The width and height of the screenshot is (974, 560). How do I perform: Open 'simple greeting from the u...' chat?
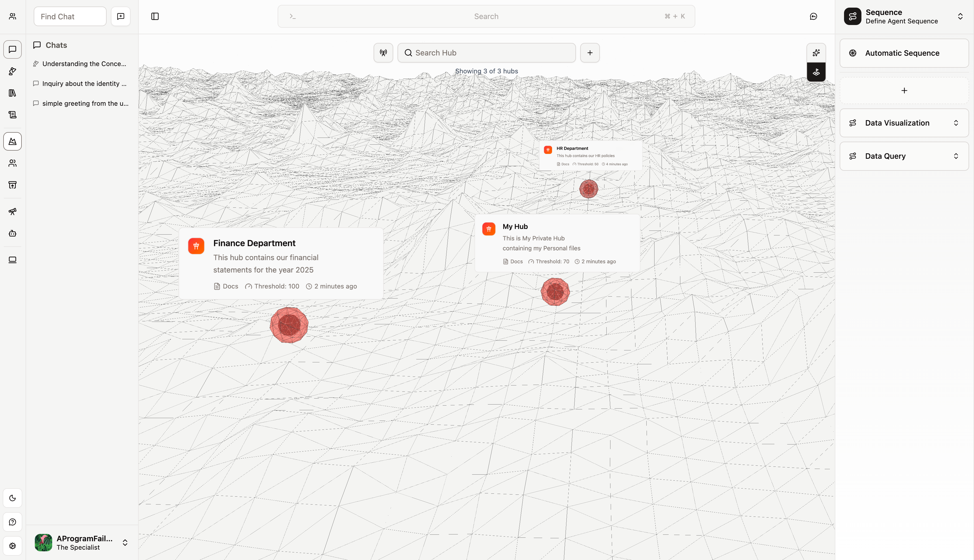coord(85,104)
